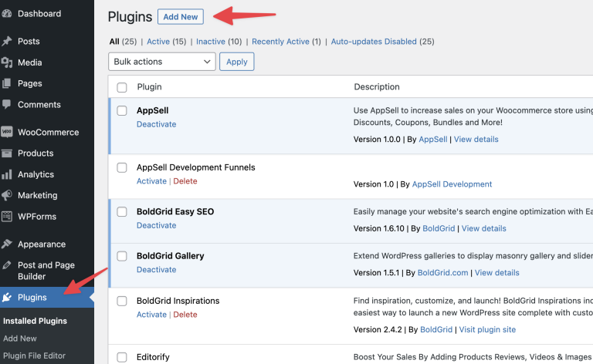Viewport: 593px width, 364px height.
Task: Click the Media icon in sidebar
Action: click(x=6, y=62)
